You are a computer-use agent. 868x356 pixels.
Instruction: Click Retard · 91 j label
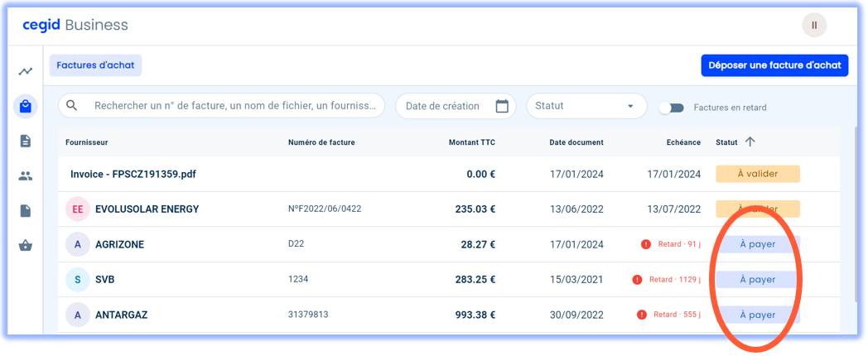click(x=679, y=244)
